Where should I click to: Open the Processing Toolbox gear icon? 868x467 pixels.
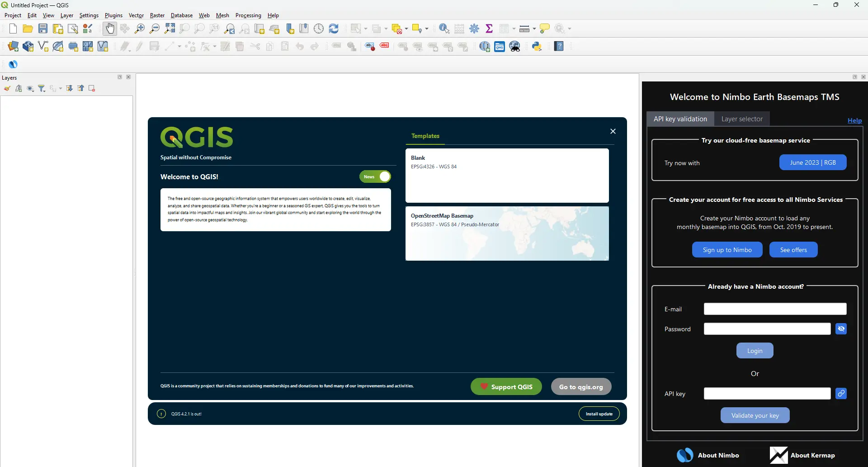[474, 29]
